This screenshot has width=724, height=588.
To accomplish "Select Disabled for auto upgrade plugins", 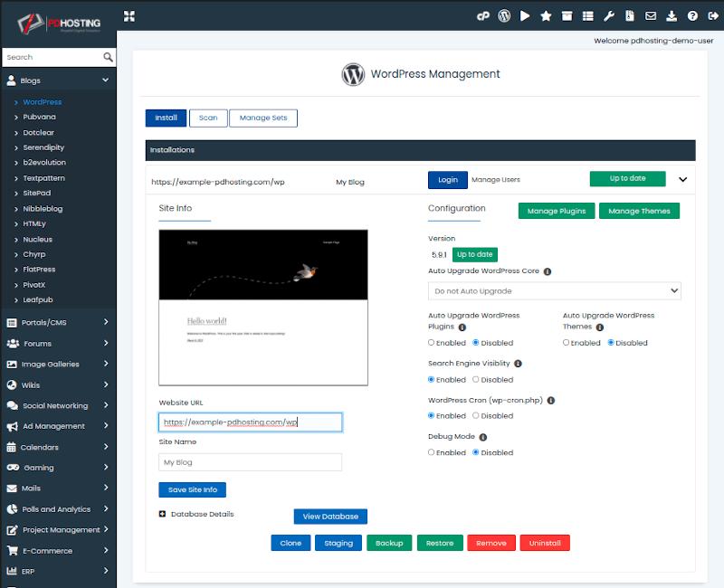I will pos(476,343).
